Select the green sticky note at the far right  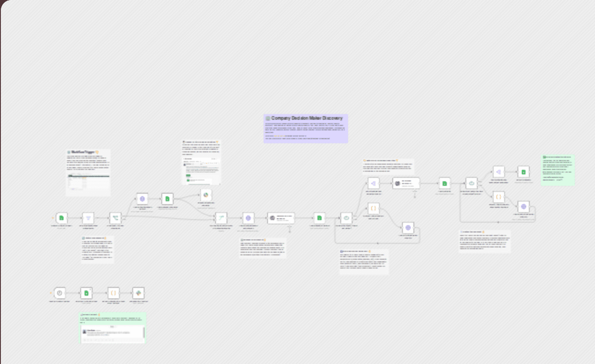pos(558,170)
